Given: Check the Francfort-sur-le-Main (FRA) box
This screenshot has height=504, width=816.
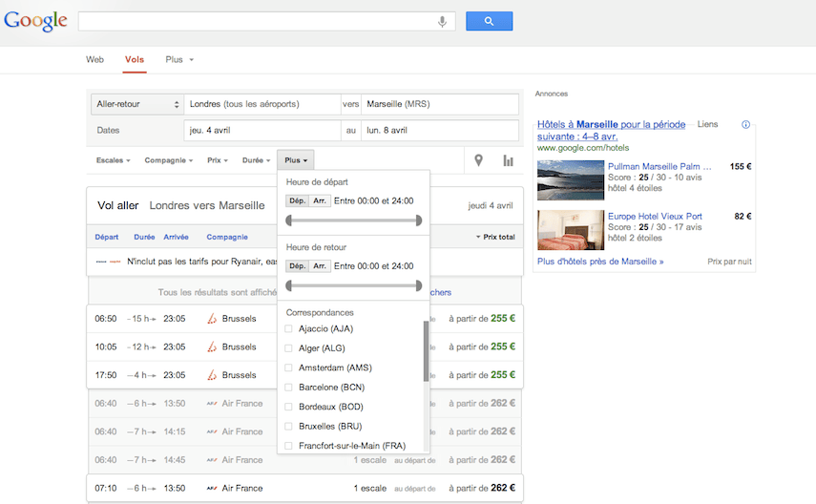Looking at the screenshot, I should pos(288,446).
